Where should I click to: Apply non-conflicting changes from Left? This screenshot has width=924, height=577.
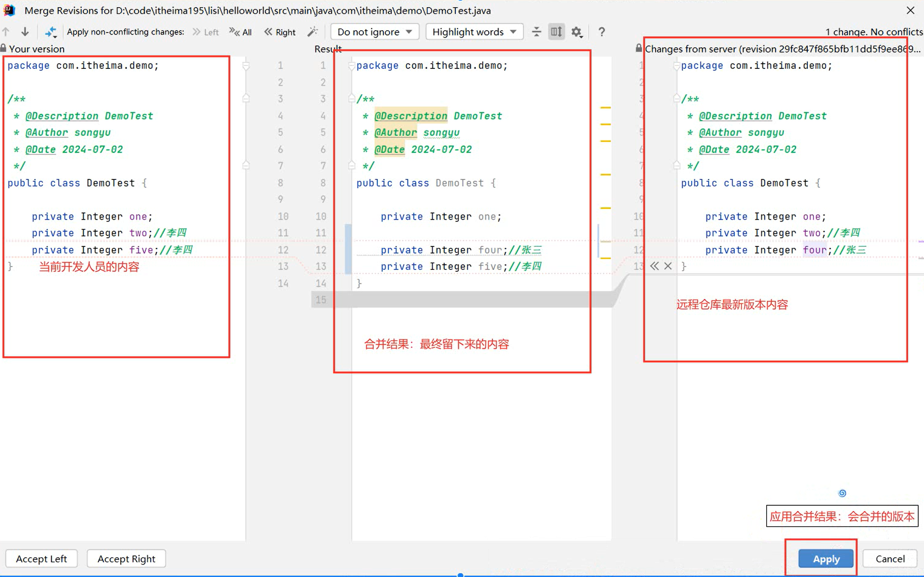click(x=206, y=32)
